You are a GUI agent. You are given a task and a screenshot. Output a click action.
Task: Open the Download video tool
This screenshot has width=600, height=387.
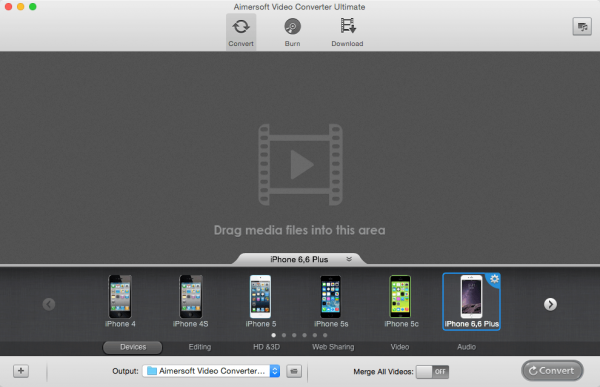pyautogui.click(x=347, y=32)
